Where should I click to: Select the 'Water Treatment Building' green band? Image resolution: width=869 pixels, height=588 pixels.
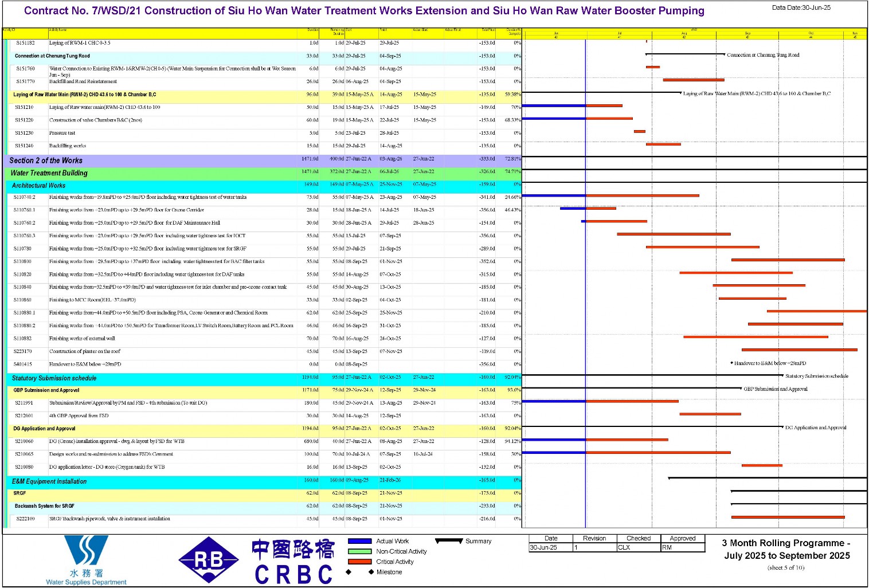[263, 173]
